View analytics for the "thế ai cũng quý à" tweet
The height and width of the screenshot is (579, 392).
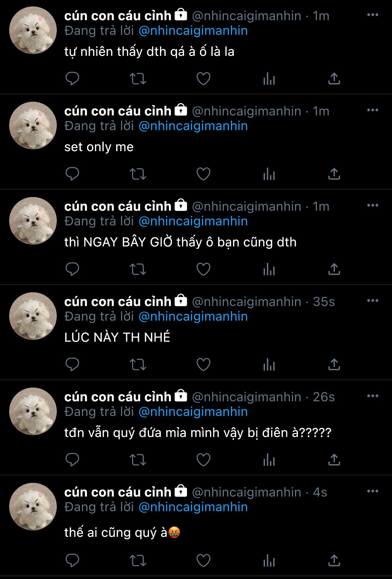click(x=269, y=561)
